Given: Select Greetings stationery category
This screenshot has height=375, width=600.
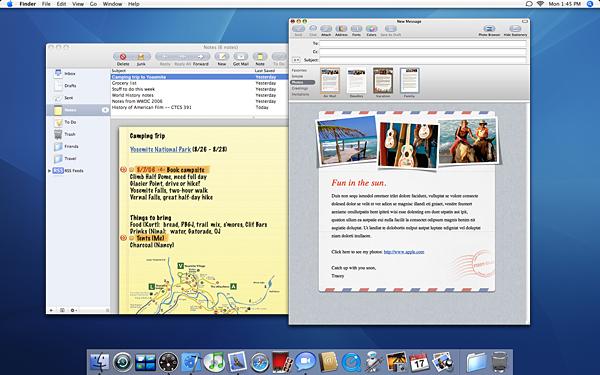Looking at the screenshot, I should pos(300,88).
